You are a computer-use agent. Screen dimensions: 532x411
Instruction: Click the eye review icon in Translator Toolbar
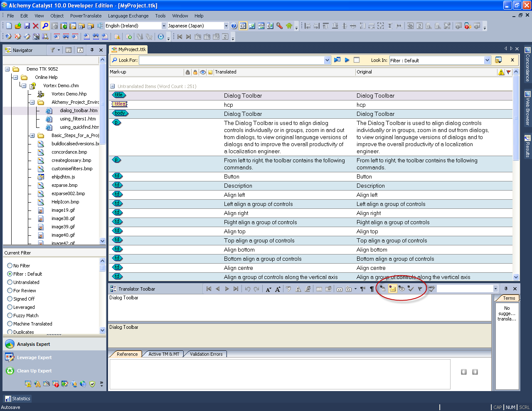(401, 289)
